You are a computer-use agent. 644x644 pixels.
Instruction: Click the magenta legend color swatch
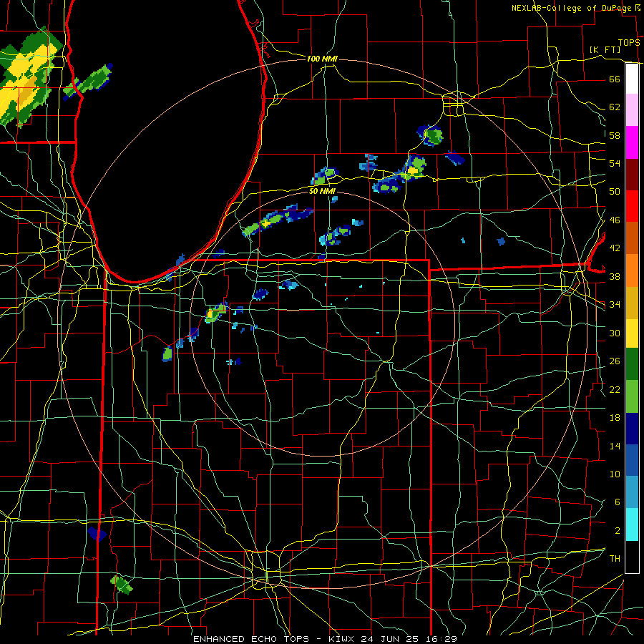pyautogui.click(x=632, y=142)
